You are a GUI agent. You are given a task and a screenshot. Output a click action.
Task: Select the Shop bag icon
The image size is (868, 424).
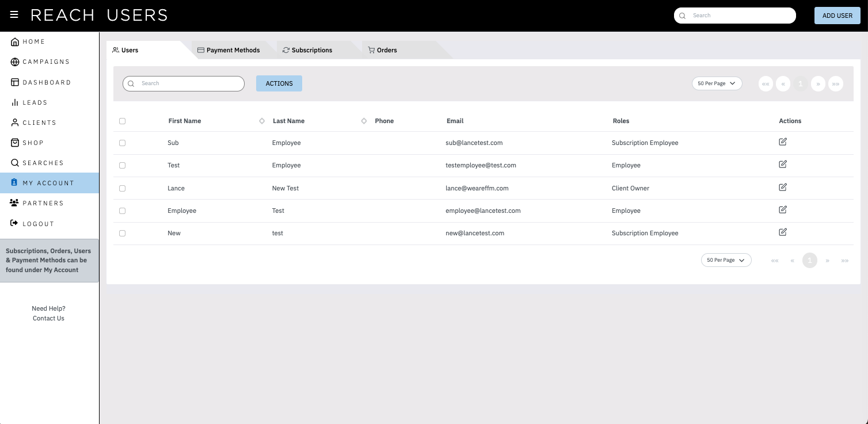(15, 143)
